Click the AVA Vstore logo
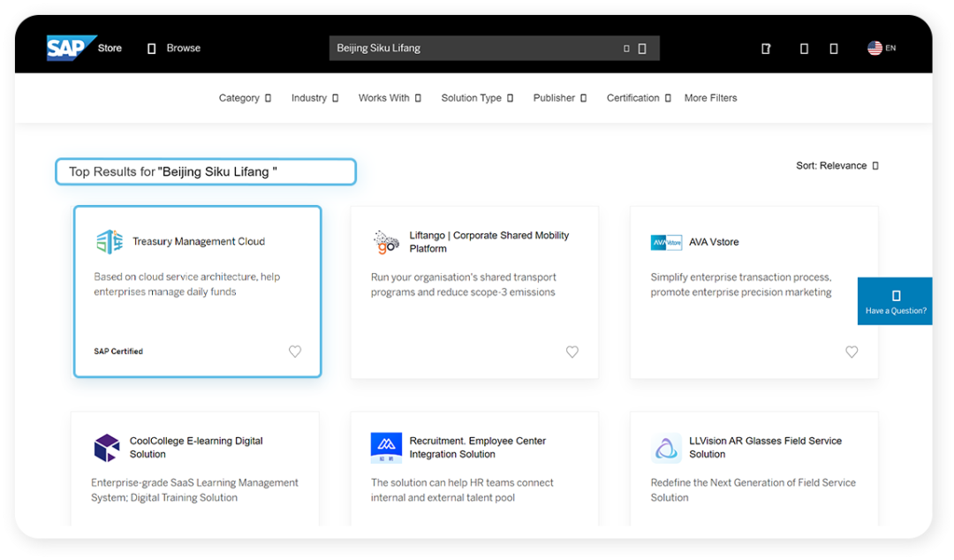This screenshot has width=954, height=560. coord(666,242)
